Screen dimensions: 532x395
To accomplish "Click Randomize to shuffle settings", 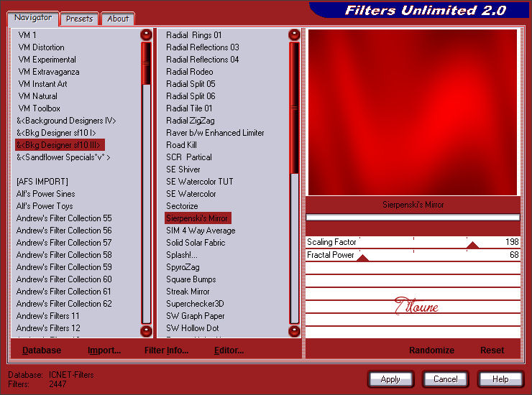I will pos(431,350).
